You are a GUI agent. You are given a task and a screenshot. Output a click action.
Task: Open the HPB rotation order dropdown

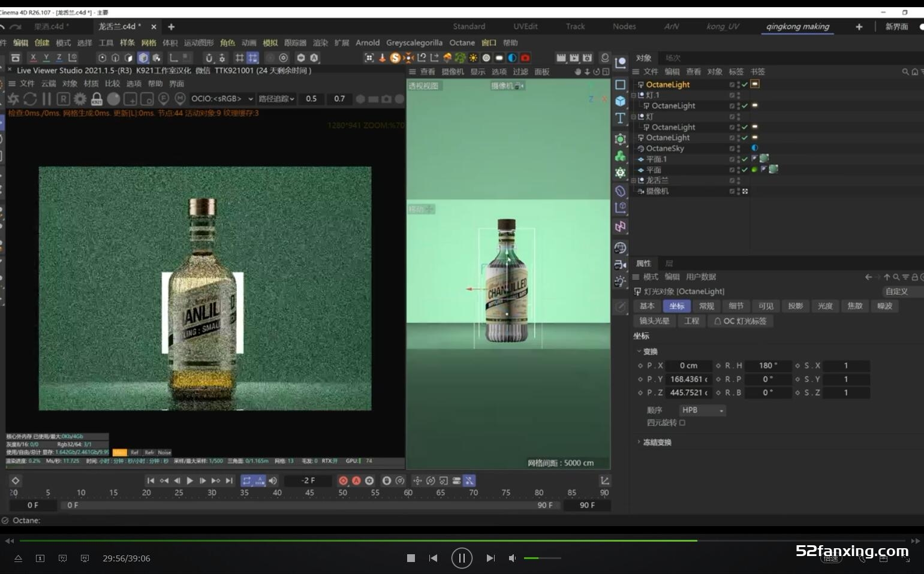pos(702,410)
